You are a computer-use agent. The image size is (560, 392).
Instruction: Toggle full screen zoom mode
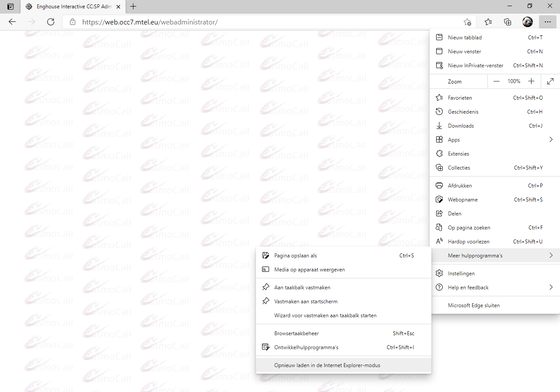[x=550, y=81]
